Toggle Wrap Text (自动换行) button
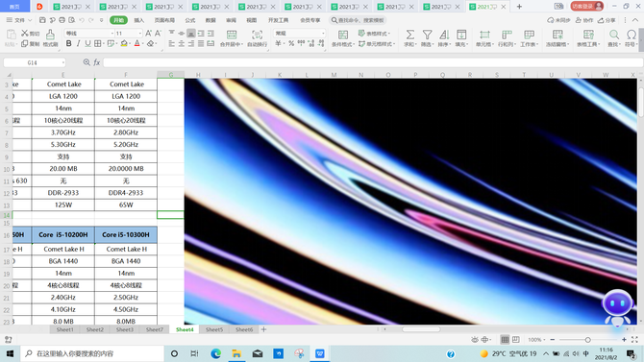The image size is (644, 362). click(257, 35)
